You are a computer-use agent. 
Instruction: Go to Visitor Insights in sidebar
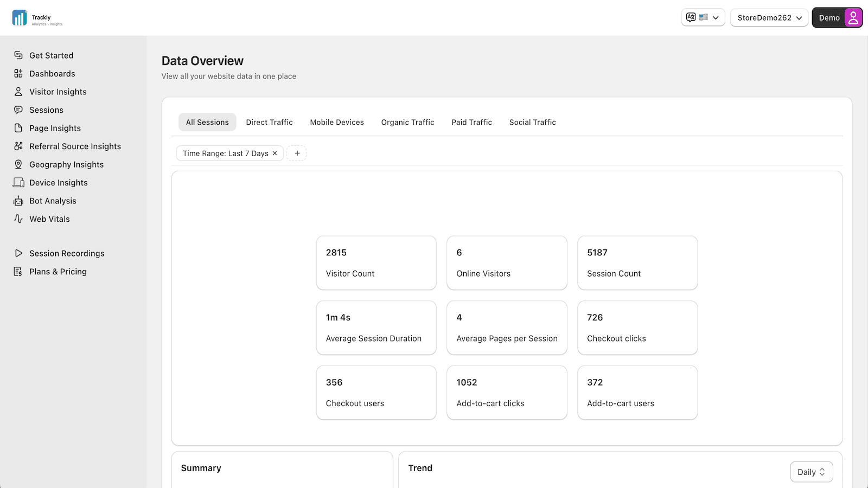coord(58,92)
